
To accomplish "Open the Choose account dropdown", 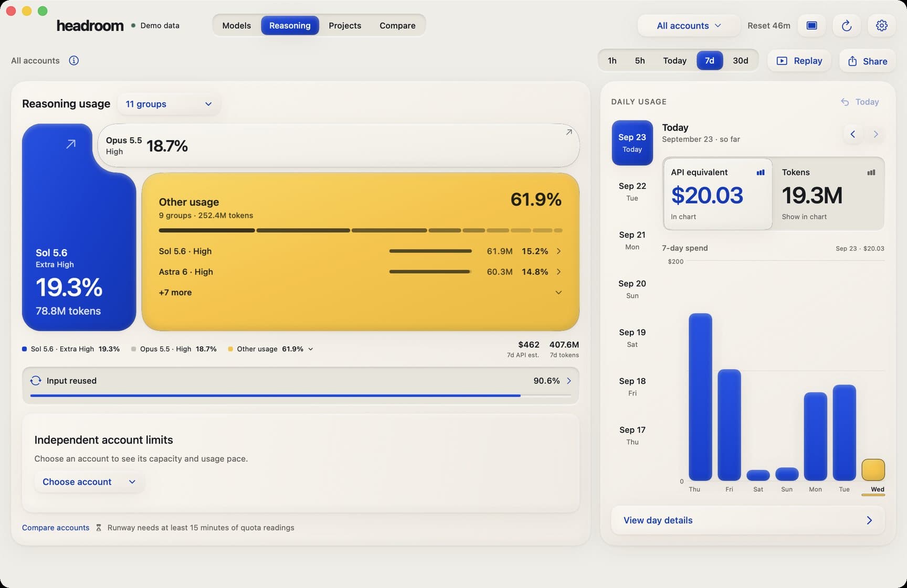I will (x=89, y=482).
